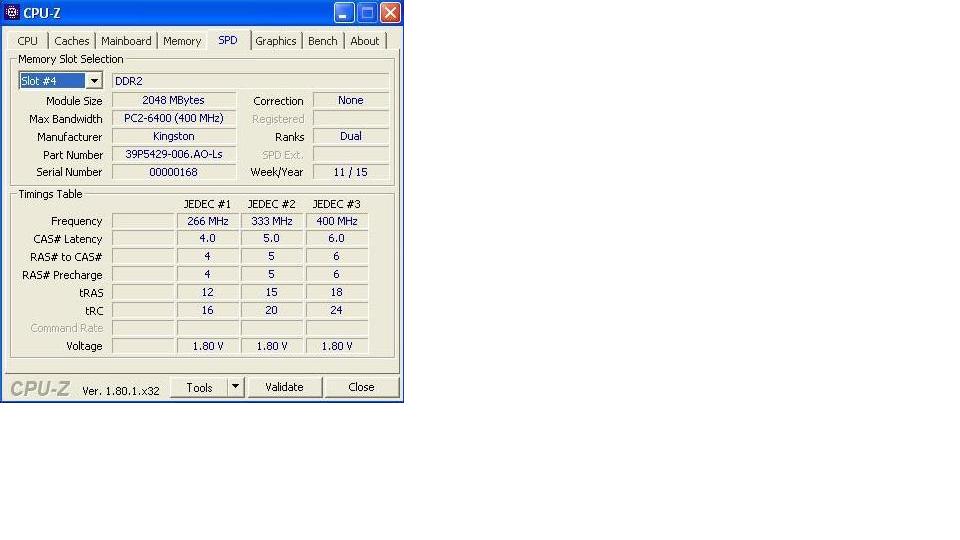Click the empty SPD Ext. field
Image resolution: width=960 pixels, height=540 pixels.
351,154
